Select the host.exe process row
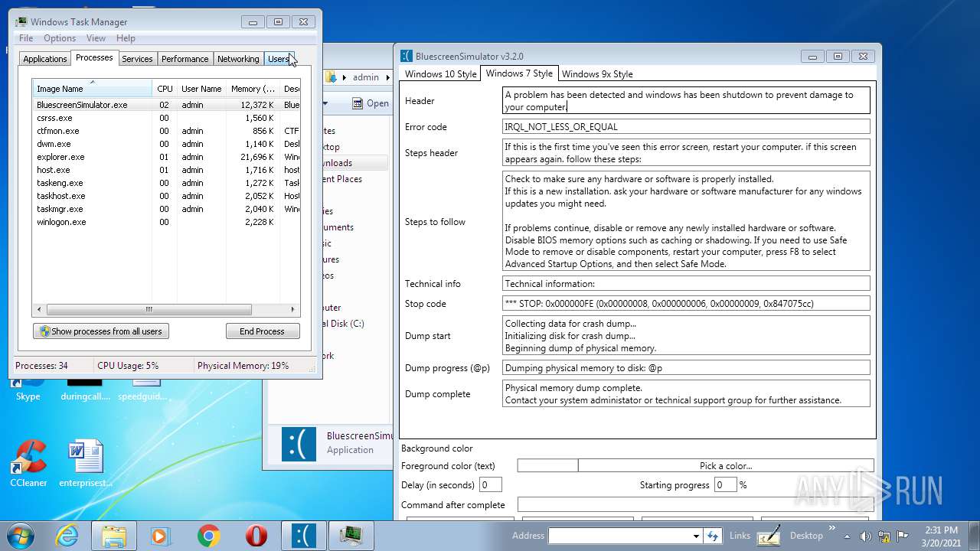 tap(166, 170)
